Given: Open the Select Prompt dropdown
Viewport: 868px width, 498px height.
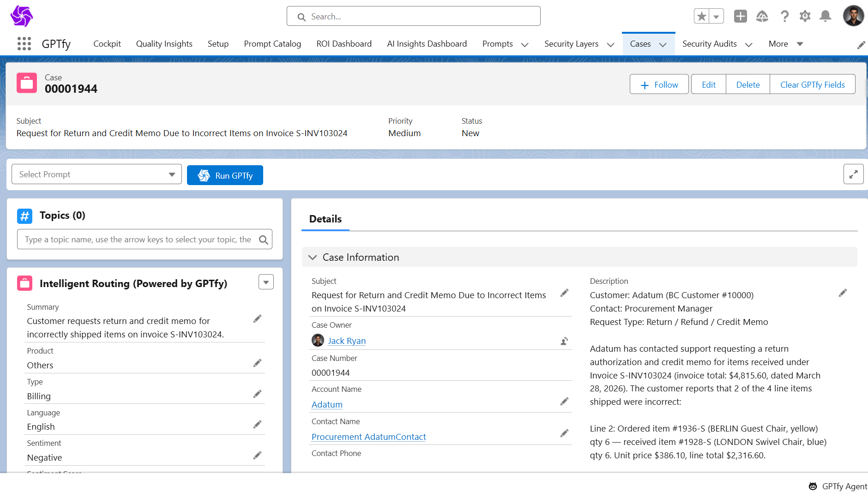Looking at the screenshot, I should (x=96, y=174).
